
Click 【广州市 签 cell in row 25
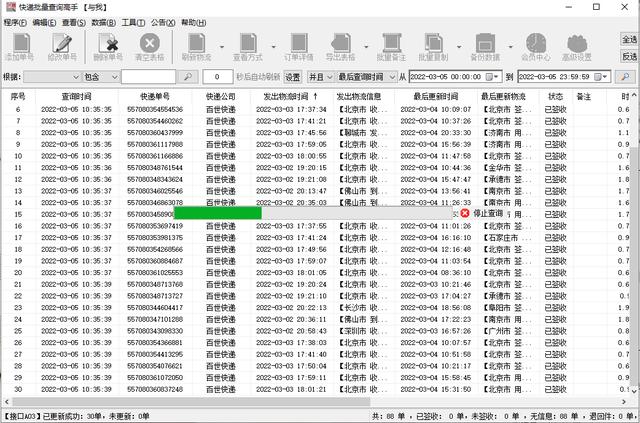click(x=506, y=331)
